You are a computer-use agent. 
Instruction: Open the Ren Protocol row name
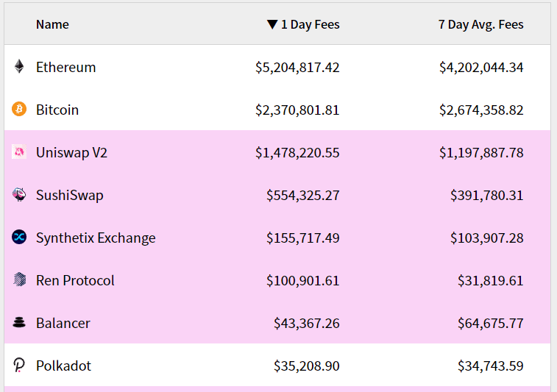pyautogui.click(x=75, y=280)
